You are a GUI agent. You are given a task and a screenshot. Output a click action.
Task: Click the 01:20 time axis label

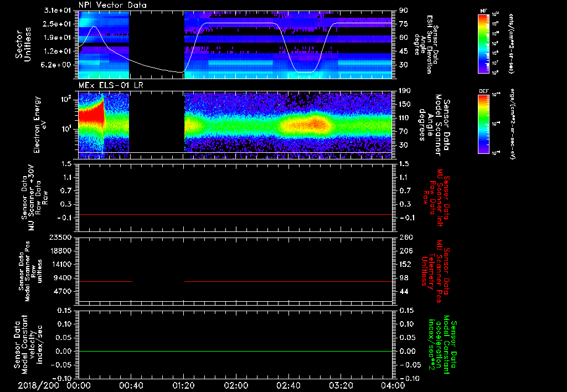[183, 385]
